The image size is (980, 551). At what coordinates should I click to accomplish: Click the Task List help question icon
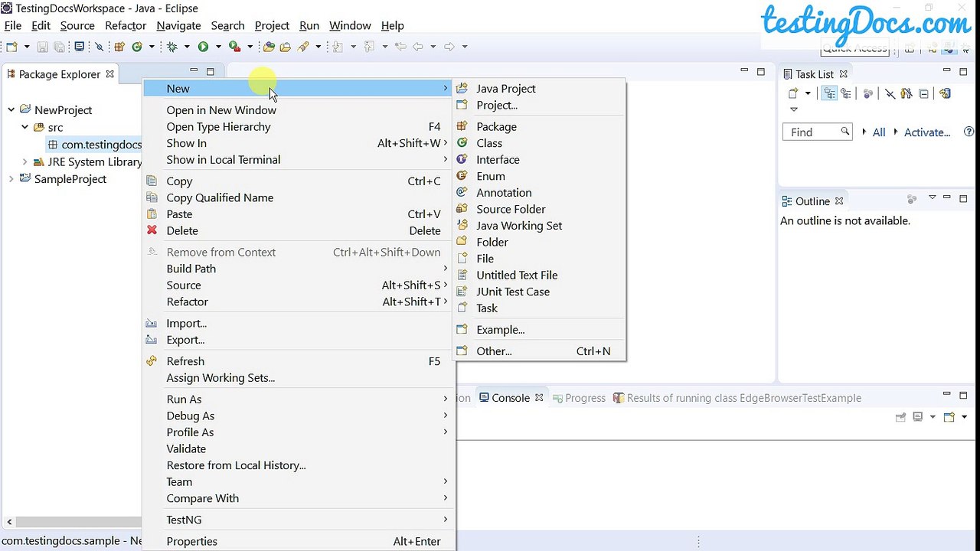[x=969, y=132]
